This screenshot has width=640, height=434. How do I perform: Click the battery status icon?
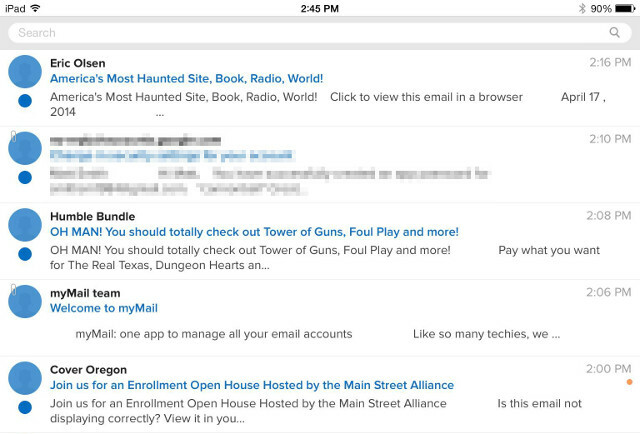tap(625, 8)
